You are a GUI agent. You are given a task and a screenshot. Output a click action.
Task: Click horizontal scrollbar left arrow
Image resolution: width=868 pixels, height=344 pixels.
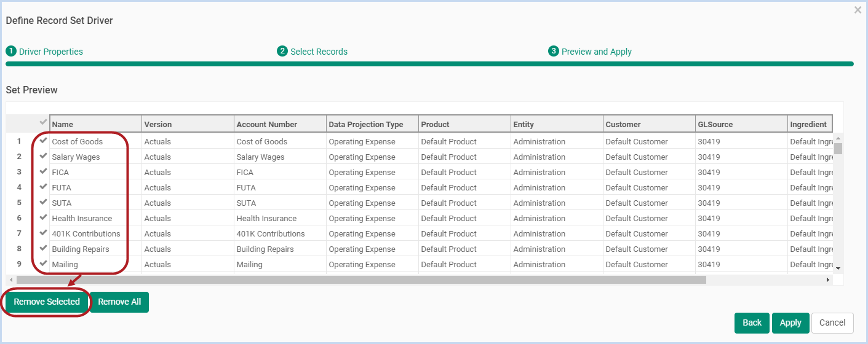click(11, 279)
